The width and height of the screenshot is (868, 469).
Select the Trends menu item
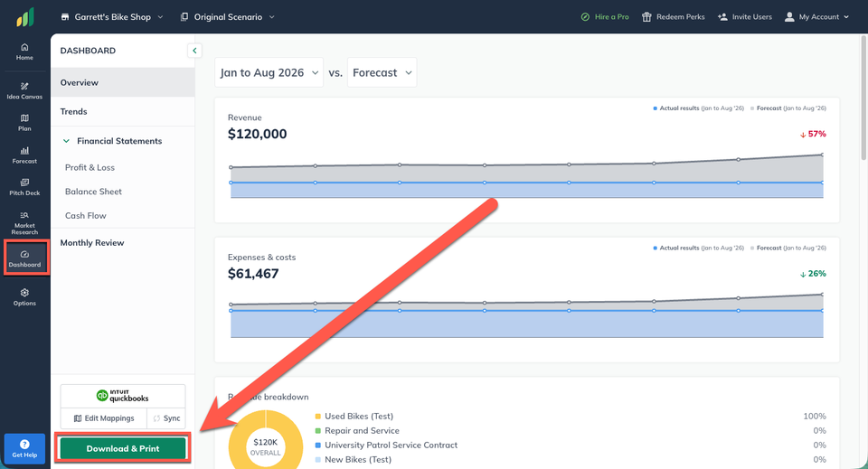tap(122, 111)
